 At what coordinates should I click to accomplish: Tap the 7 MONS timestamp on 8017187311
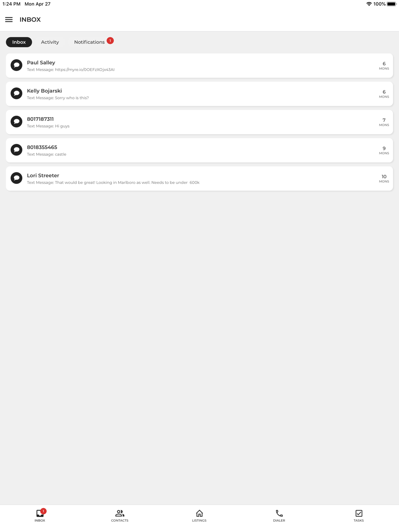(384, 122)
